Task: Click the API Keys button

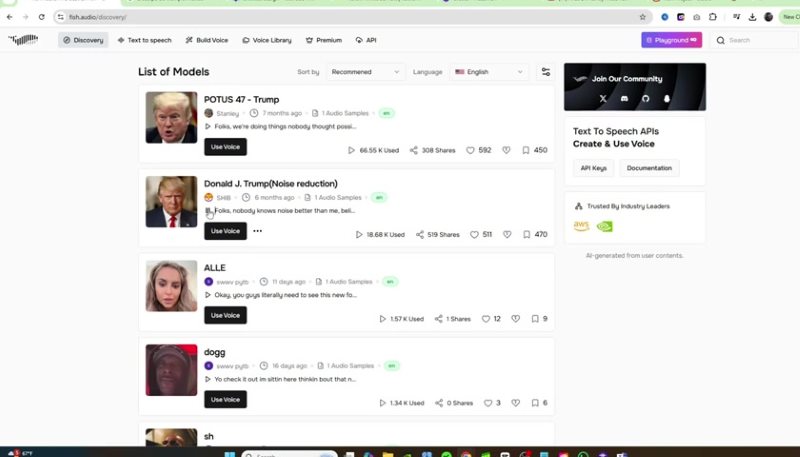Action: click(x=593, y=168)
